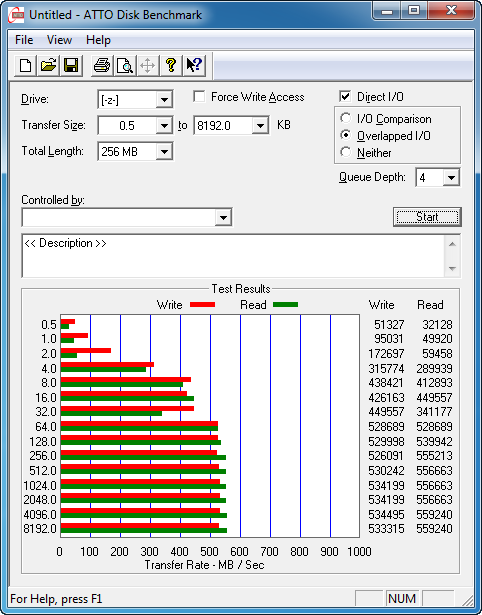Open a saved benchmark file icon
This screenshot has width=482, height=615.
48,65
